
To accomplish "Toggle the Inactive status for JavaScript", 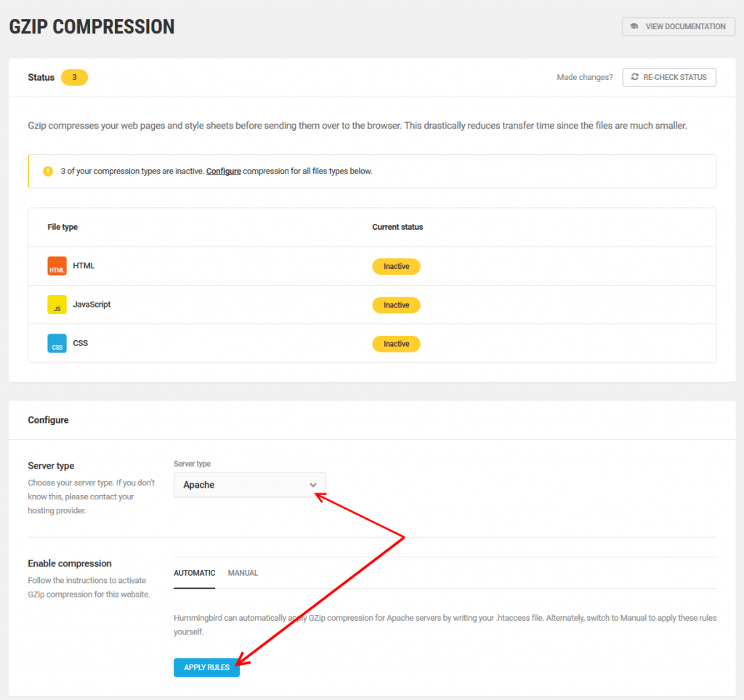I will click(x=396, y=305).
